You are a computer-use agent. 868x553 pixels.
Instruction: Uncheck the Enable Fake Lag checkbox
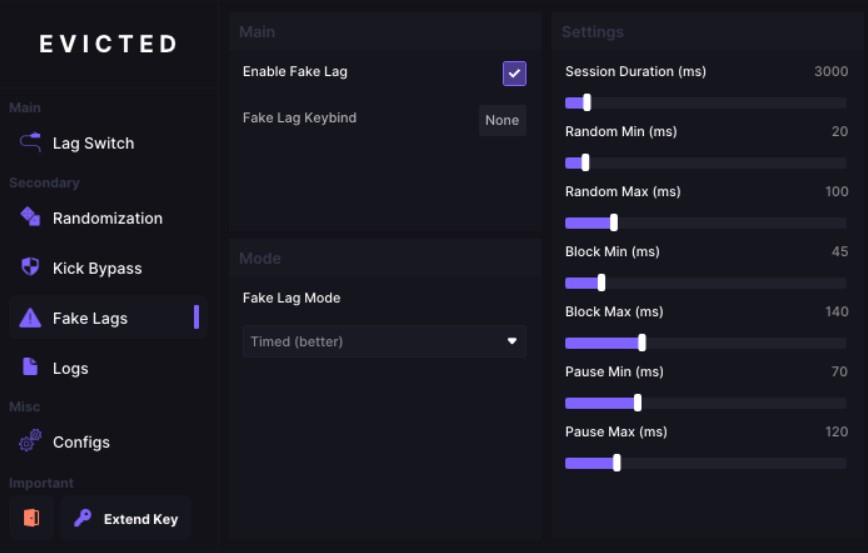[514, 73]
